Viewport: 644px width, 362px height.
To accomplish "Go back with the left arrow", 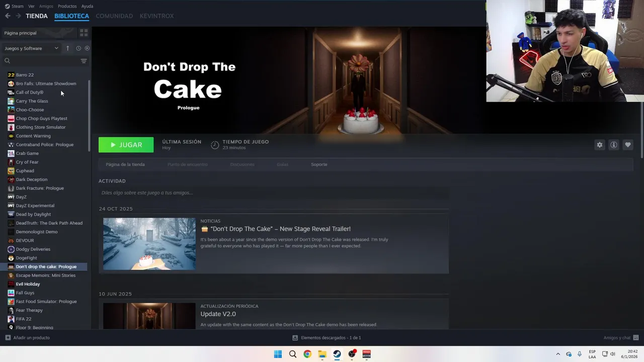I will tap(8, 16).
